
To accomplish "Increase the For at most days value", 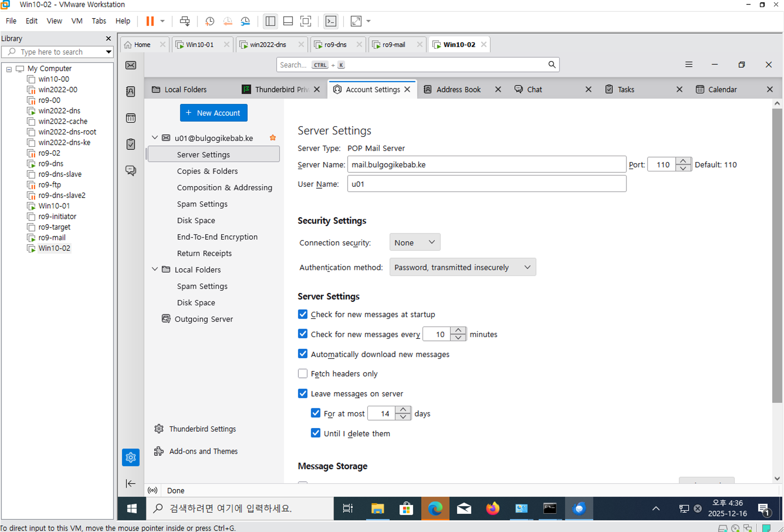I will [403, 409].
